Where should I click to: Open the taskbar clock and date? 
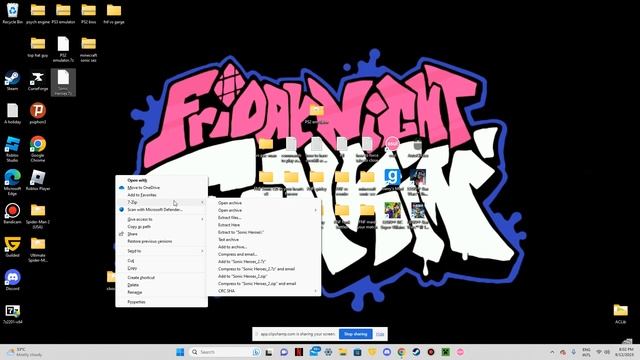pyautogui.click(x=625, y=352)
